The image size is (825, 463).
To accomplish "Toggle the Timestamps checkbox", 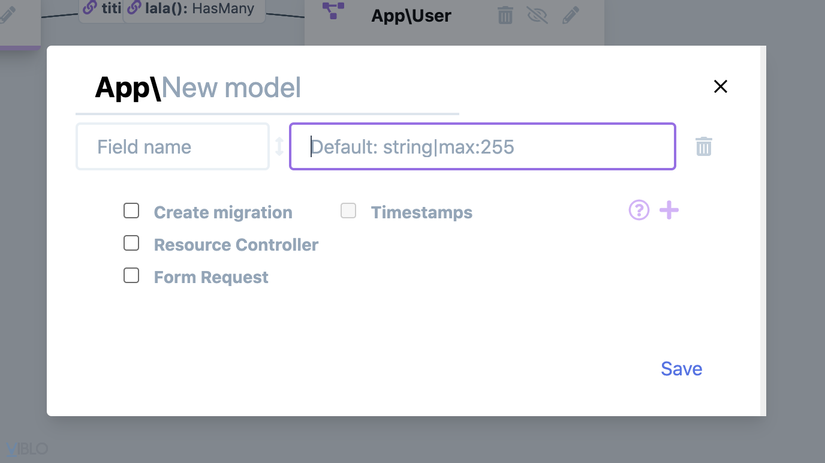I will tap(348, 210).
